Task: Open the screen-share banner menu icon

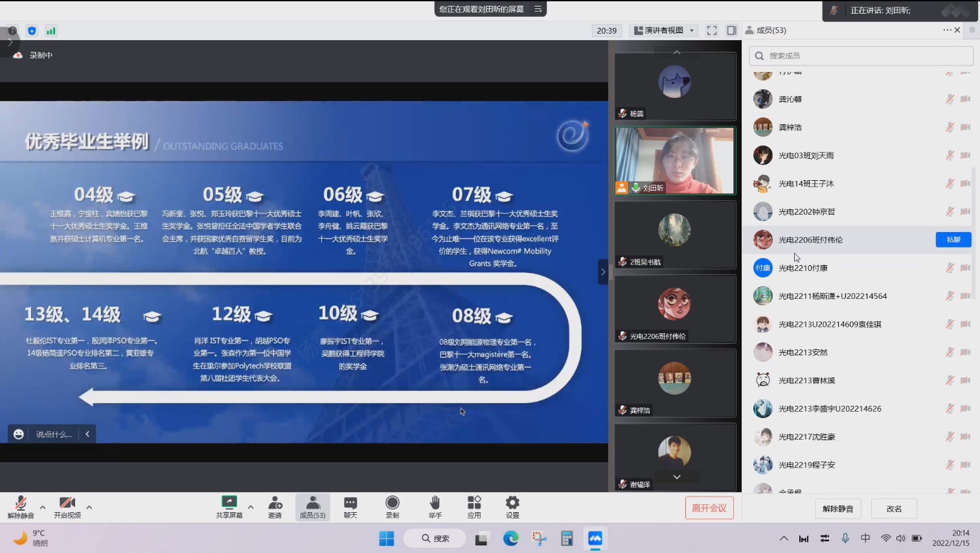Action: pos(538,9)
